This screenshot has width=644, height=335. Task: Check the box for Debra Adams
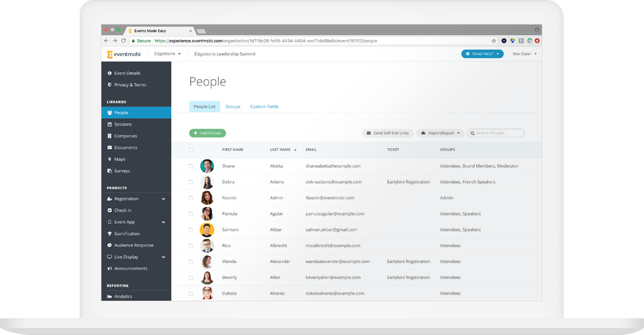coord(191,182)
